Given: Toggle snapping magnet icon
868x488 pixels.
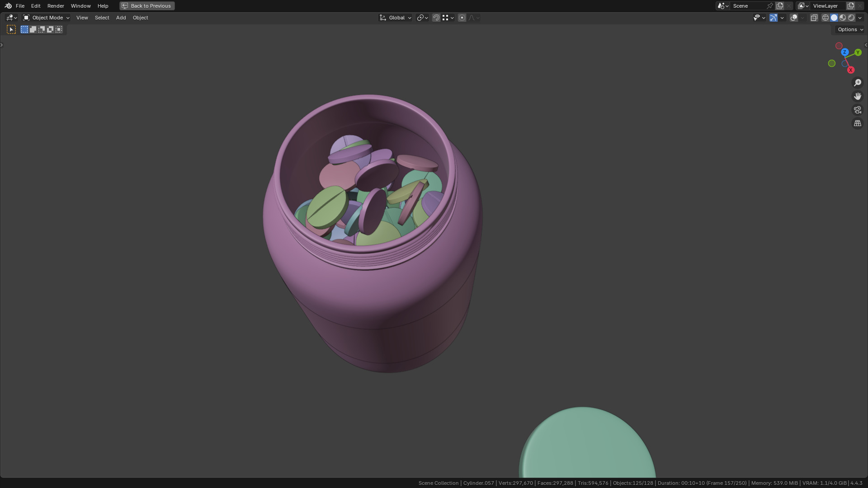Looking at the screenshot, I should pos(436,18).
